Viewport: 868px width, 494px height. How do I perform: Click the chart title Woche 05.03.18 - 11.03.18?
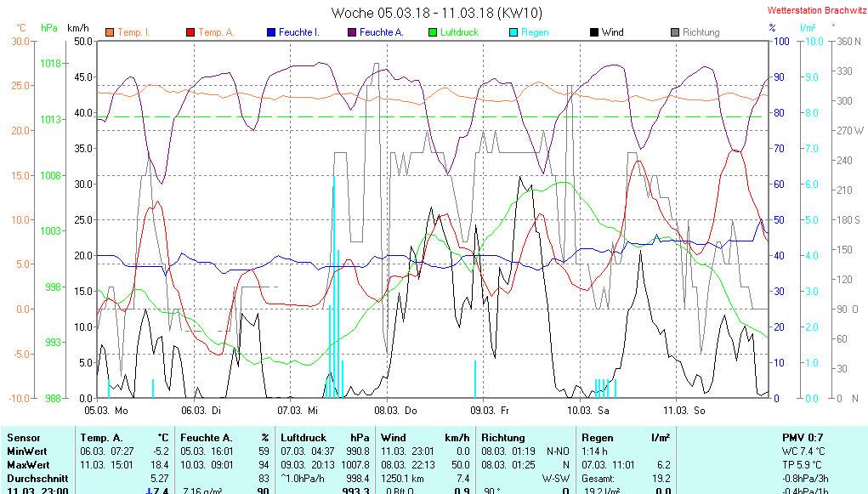[436, 13]
